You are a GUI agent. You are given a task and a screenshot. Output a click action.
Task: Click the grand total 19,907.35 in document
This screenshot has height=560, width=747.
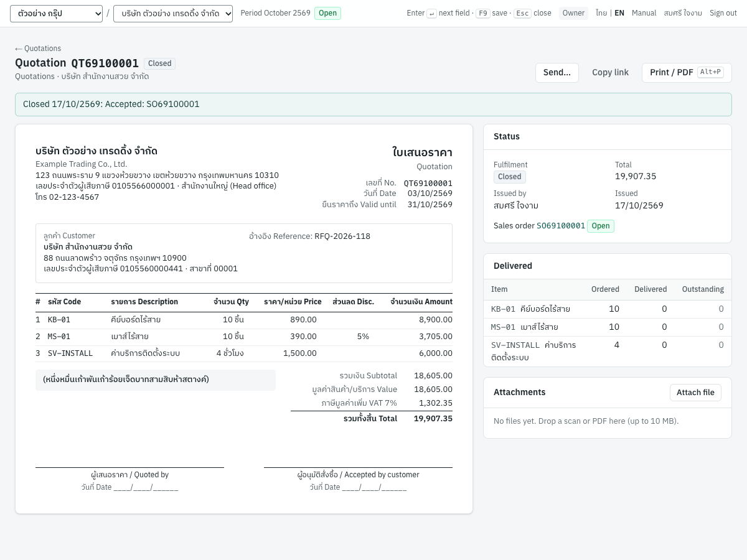(433, 419)
